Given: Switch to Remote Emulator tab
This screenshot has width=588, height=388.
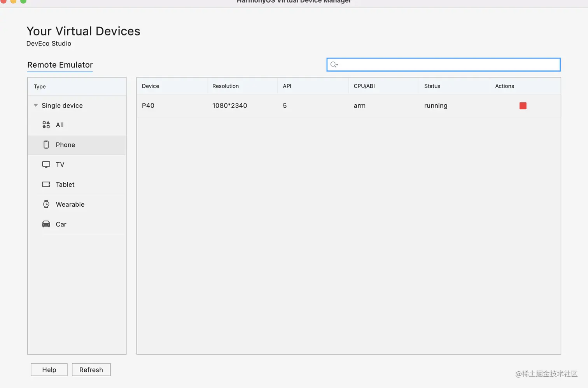Looking at the screenshot, I should 60,65.
